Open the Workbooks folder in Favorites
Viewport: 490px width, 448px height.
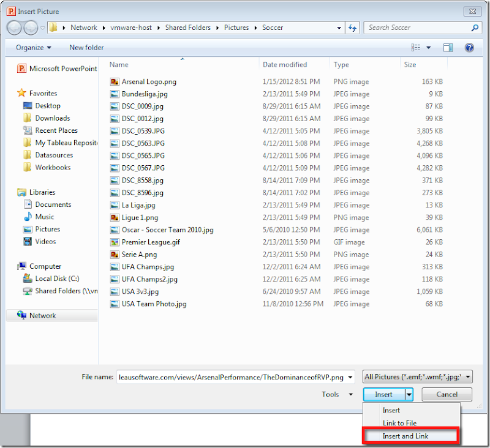click(x=53, y=167)
